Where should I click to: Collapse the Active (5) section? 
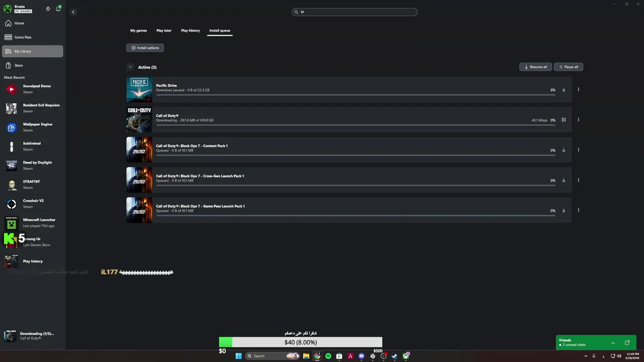point(130,67)
